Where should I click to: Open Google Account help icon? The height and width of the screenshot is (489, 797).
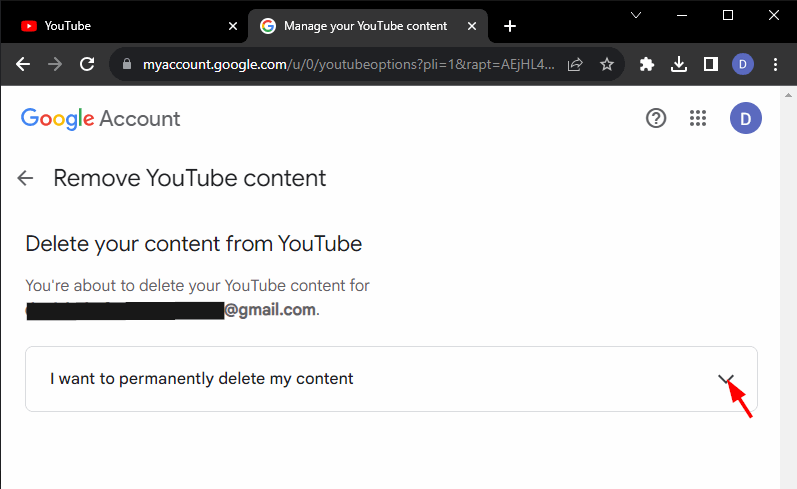click(656, 119)
